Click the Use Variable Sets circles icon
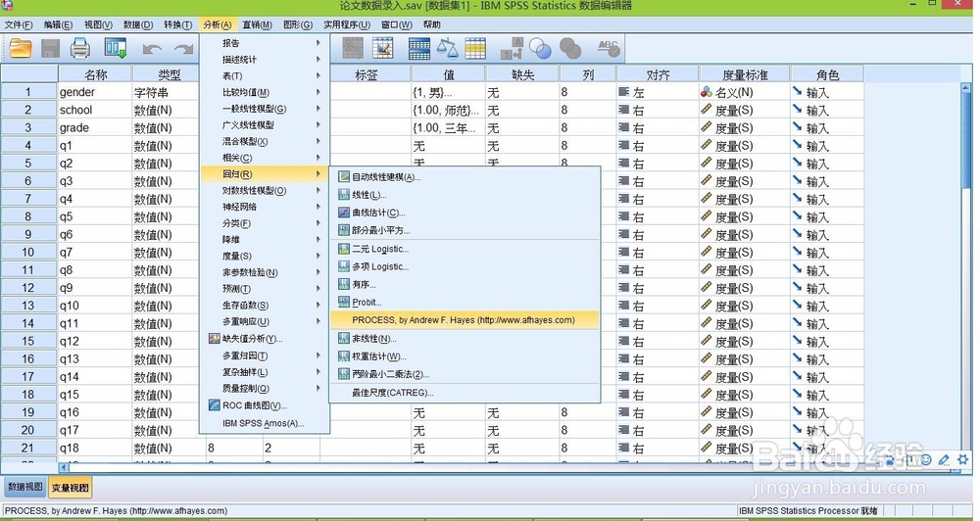 coord(540,49)
